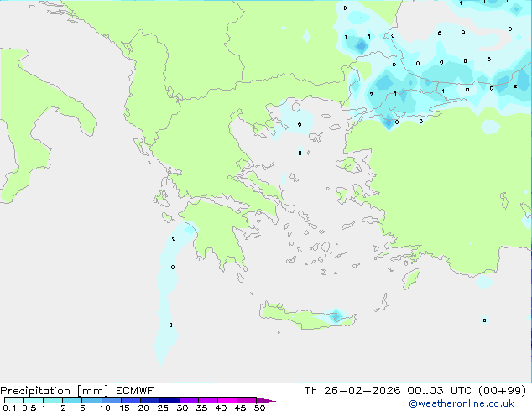Click the legend value label '35'

coord(201,408)
